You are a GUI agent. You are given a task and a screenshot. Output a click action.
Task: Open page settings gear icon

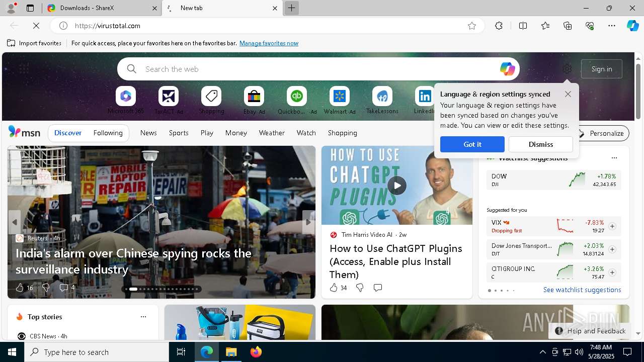[567, 69]
